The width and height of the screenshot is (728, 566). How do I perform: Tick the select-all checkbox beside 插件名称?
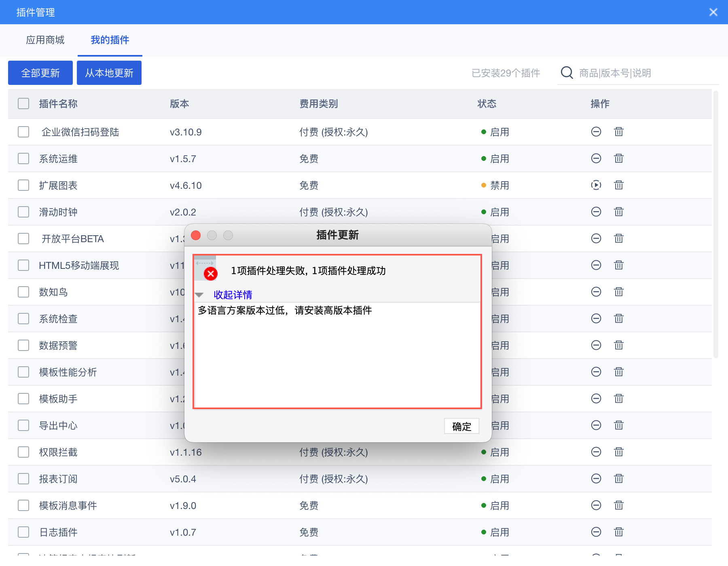coord(23,103)
